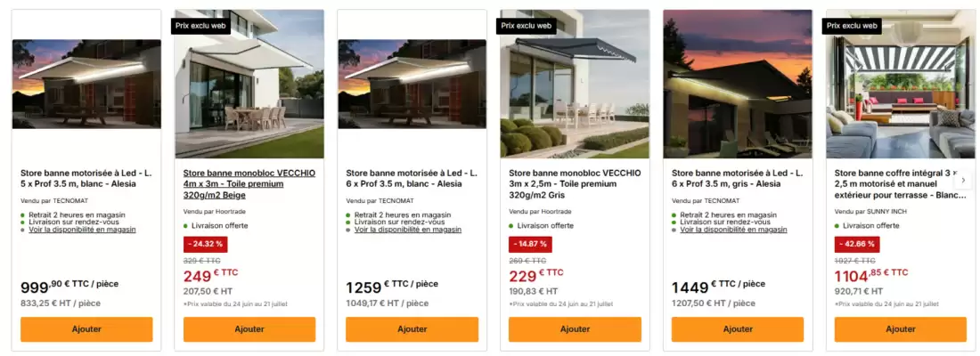Open the VECCHIO 4m x 3m Beige photo
Image resolution: width=980 pixels, height=356 pixels.
coord(249,84)
